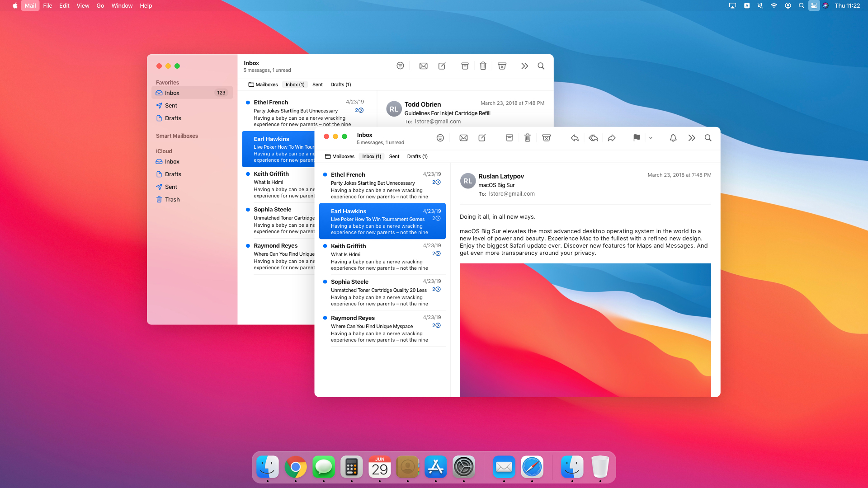
Task: Click the Reply arrow in front window toolbar
Action: click(575, 138)
